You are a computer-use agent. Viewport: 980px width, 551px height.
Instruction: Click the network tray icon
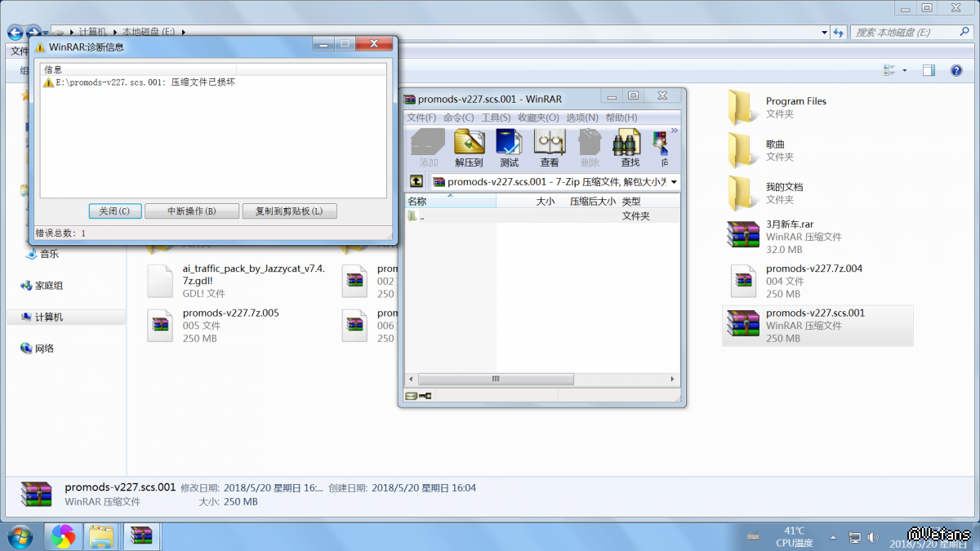[x=854, y=538]
